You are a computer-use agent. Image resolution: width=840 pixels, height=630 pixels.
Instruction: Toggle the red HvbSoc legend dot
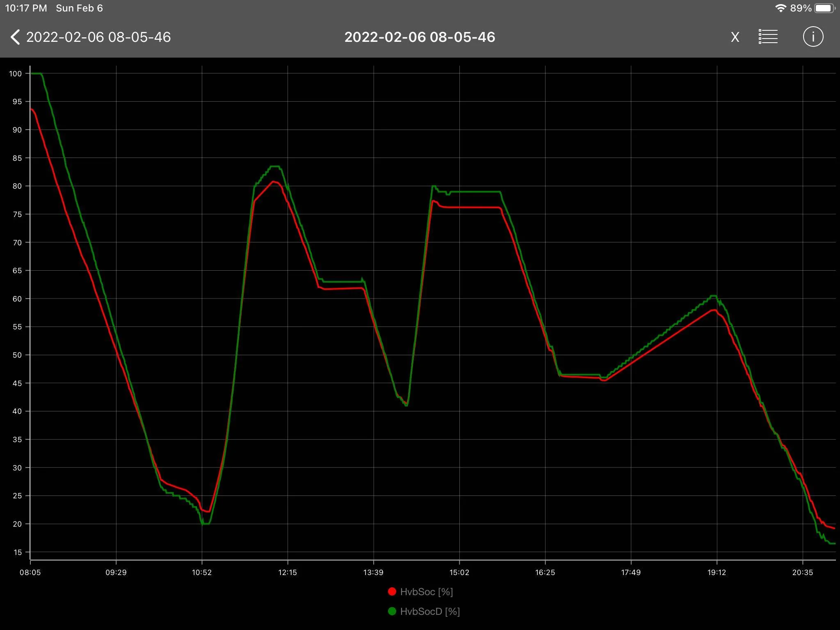[x=392, y=591]
